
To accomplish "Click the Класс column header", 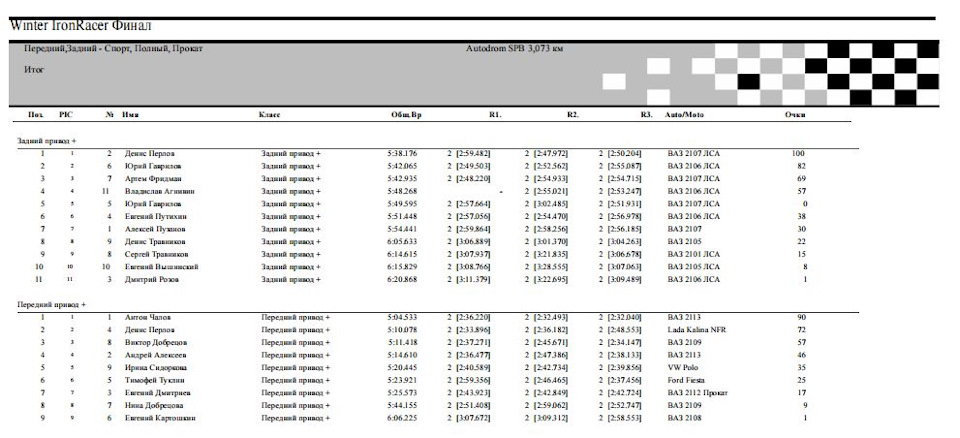I will coord(269,115).
